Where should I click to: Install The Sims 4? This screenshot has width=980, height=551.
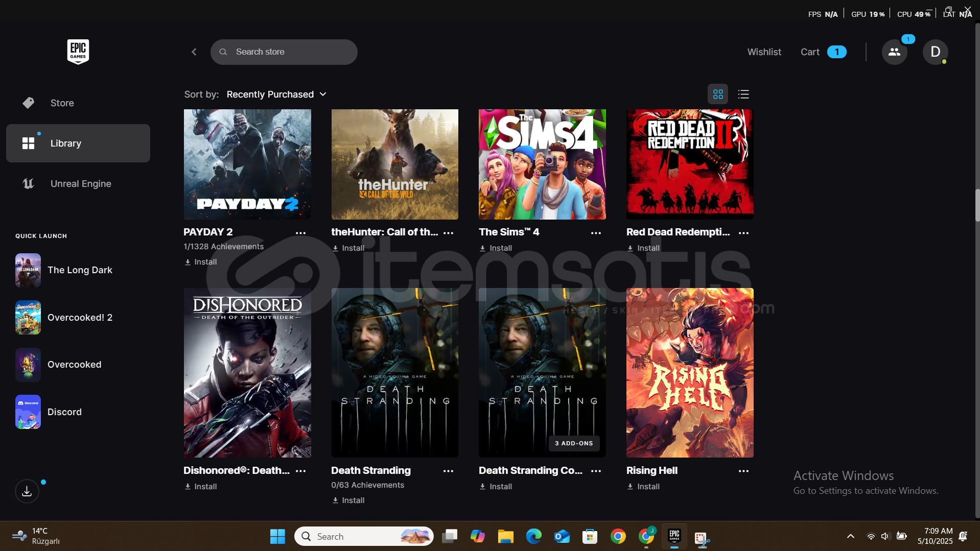point(496,248)
